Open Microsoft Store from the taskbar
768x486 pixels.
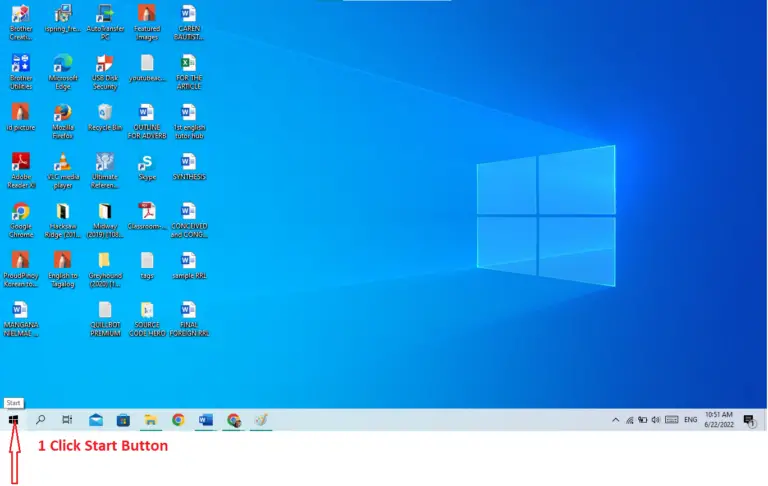click(x=123, y=420)
